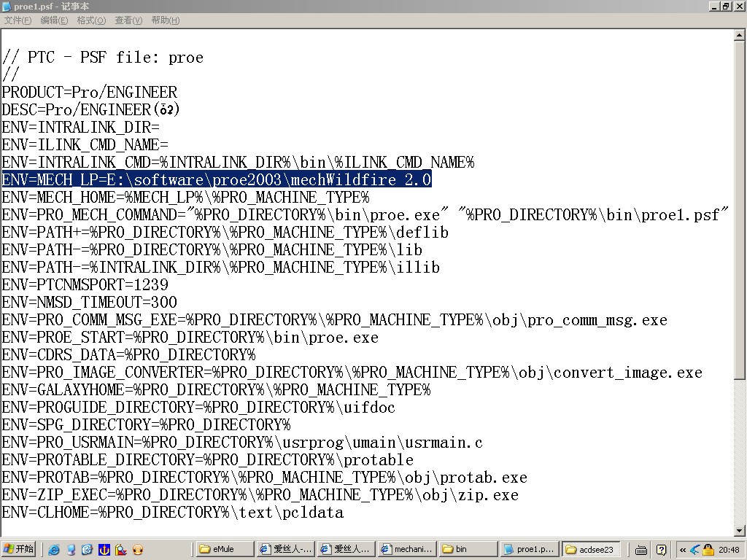Click the keyboard input method icon
This screenshot has height=560, width=747.
641,550
